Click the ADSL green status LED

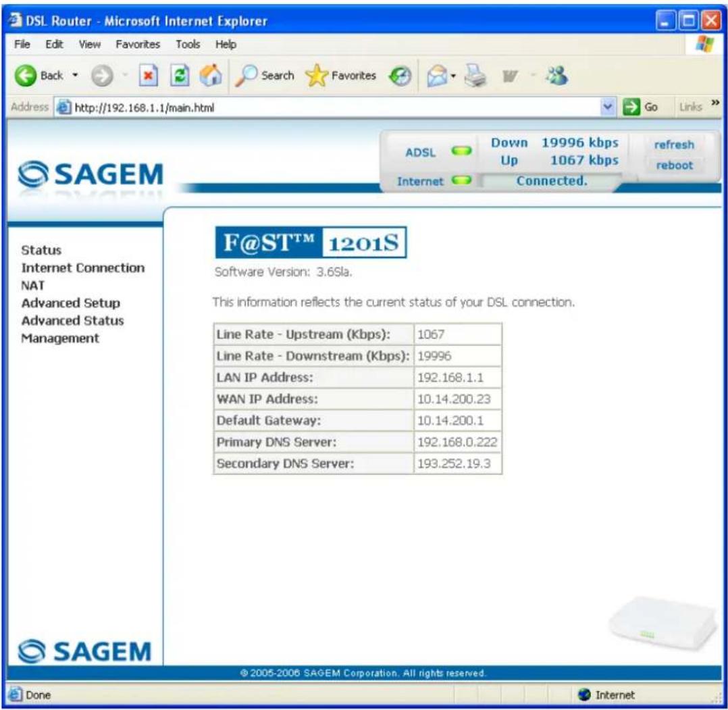(x=461, y=151)
